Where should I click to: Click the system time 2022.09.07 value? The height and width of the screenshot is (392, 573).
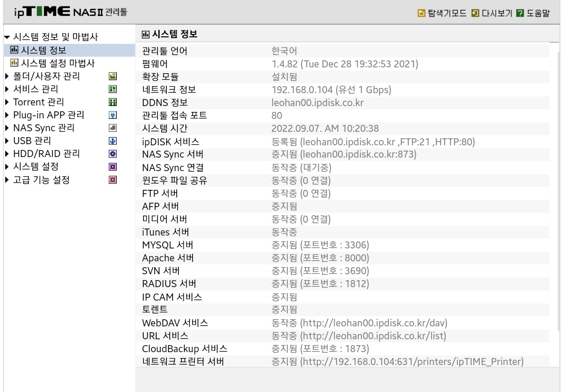click(325, 128)
